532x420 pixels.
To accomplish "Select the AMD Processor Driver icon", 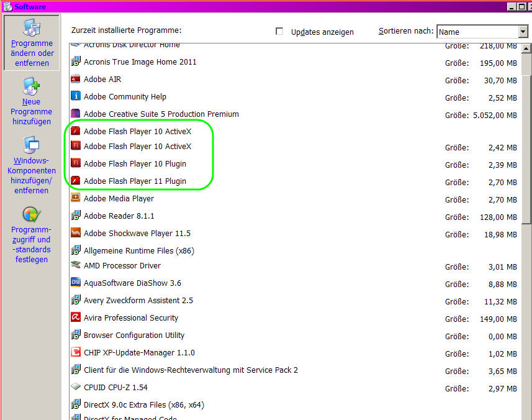I will [x=76, y=265].
